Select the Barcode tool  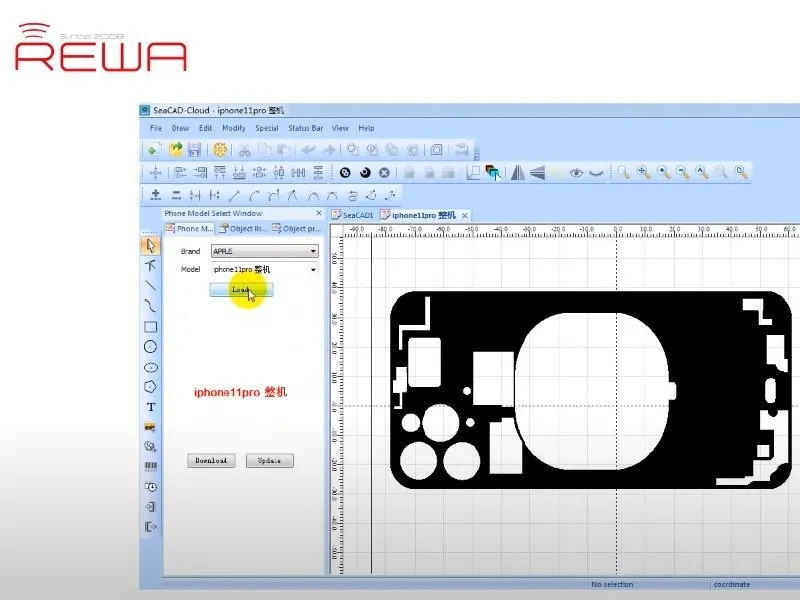click(151, 466)
